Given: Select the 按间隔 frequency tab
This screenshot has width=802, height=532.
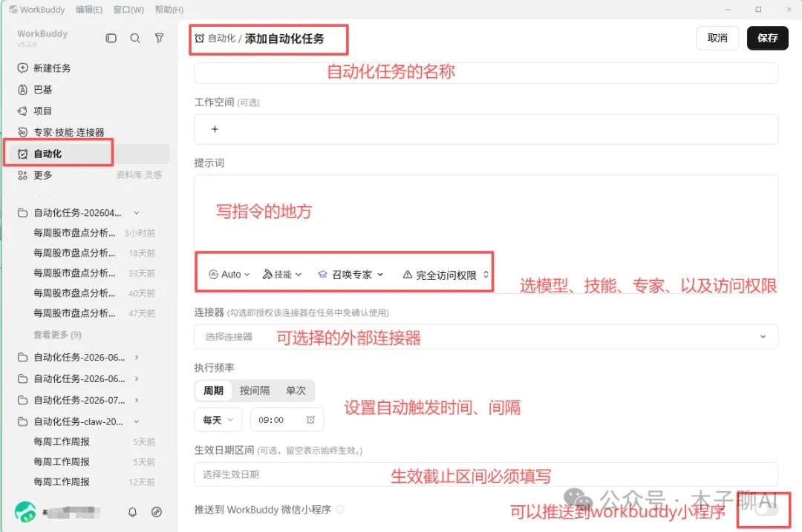Looking at the screenshot, I should 255,390.
